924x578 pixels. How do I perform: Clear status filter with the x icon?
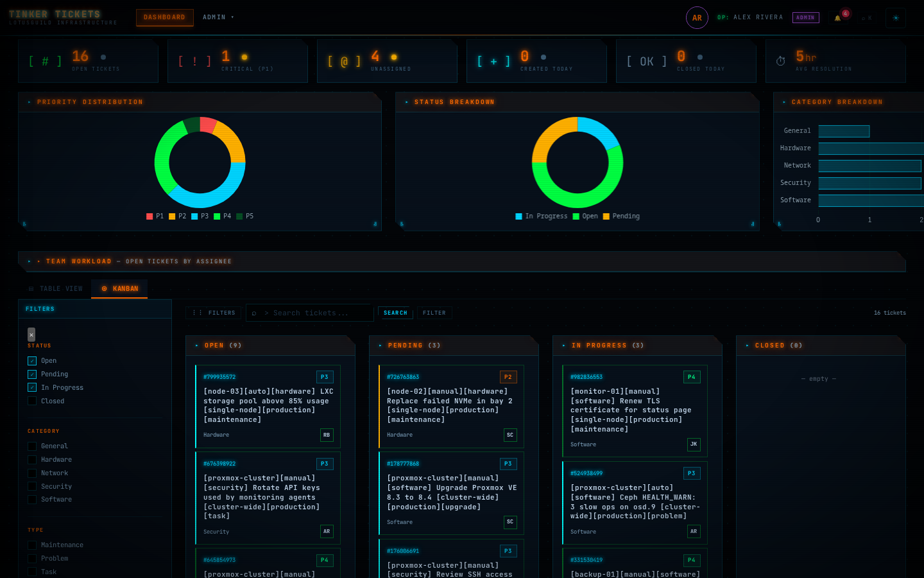31,335
